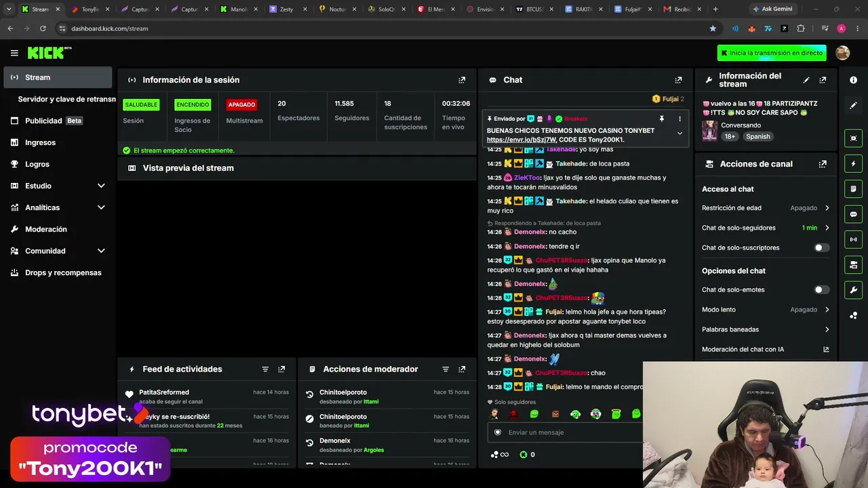
Task: Click the Spanish language tag
Action: pos(757,136)
